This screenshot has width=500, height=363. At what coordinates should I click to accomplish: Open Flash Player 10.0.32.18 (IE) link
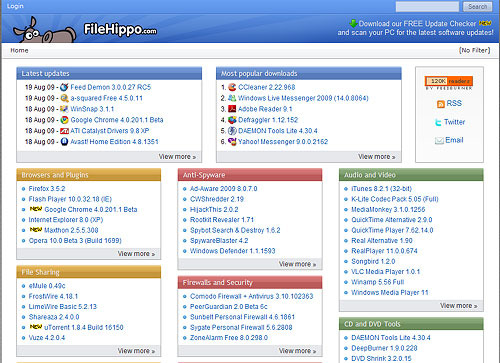pyautogui.click(x=70, y=199)
